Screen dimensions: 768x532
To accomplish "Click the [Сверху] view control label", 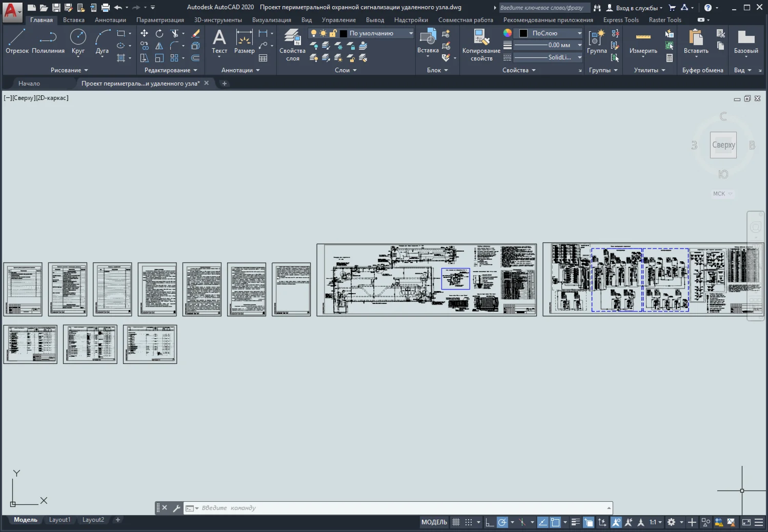I will [24, 98].
